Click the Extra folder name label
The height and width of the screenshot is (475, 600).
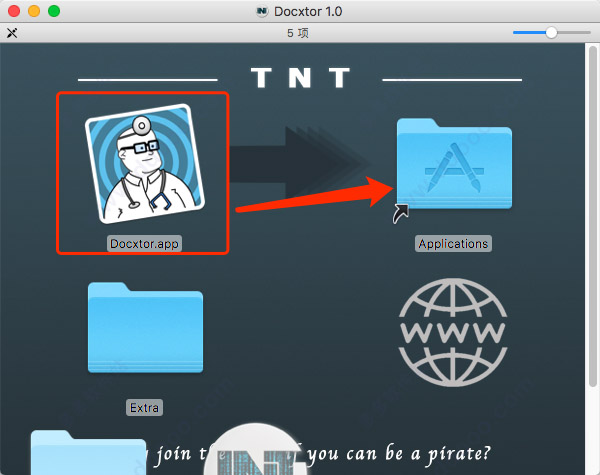[144, 408]
